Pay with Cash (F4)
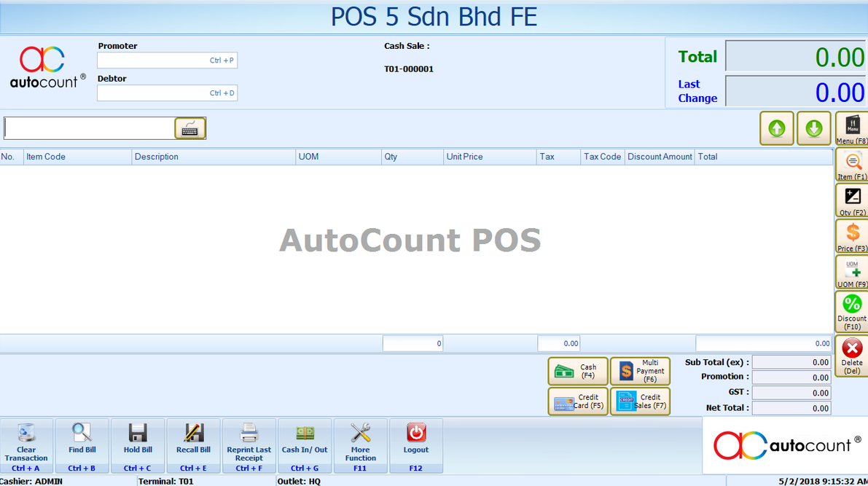This screenshot has width=868, height=486. (578, 371)
